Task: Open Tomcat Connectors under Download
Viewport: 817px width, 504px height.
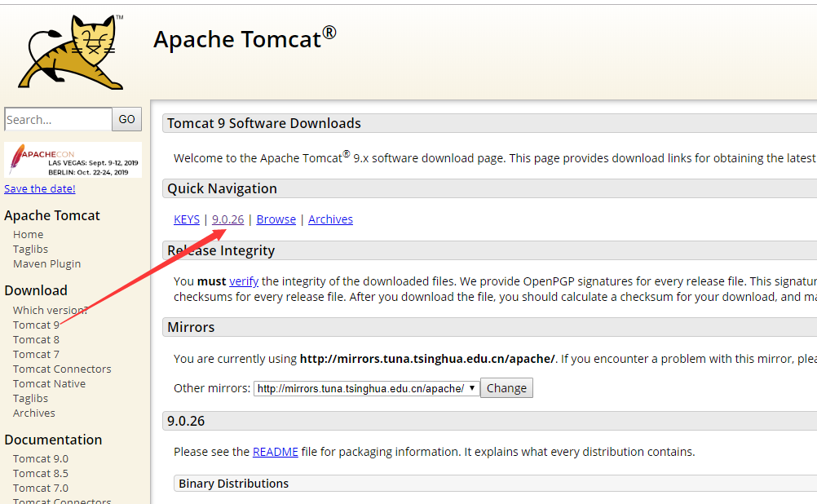Action: [x=62, y=369]
